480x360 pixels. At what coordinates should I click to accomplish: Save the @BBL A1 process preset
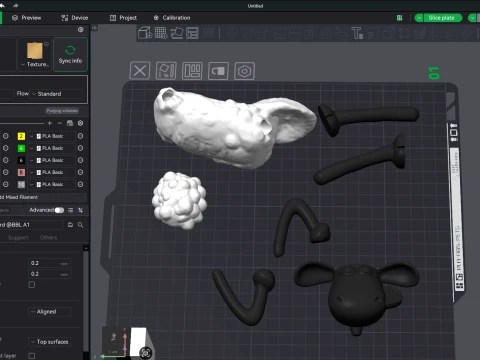[70, 225]
